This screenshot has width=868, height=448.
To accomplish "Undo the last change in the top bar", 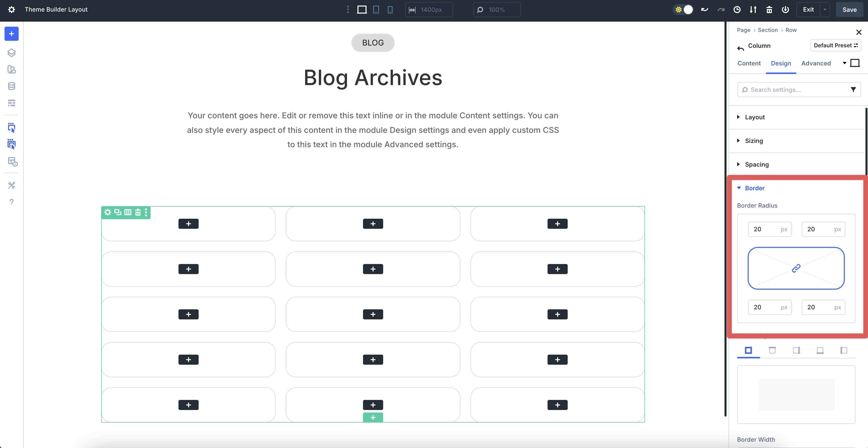I will (704, 9).
